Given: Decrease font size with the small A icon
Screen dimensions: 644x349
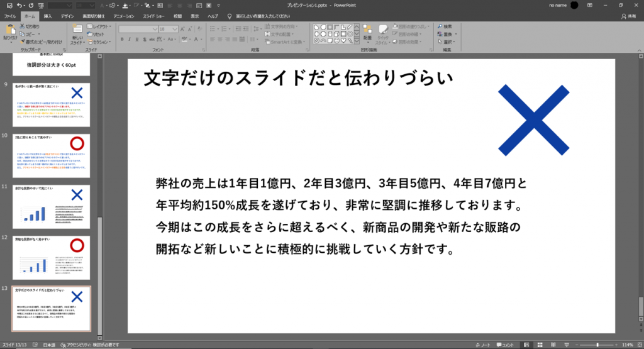Looking at the screenshot, I should (190, 29).
